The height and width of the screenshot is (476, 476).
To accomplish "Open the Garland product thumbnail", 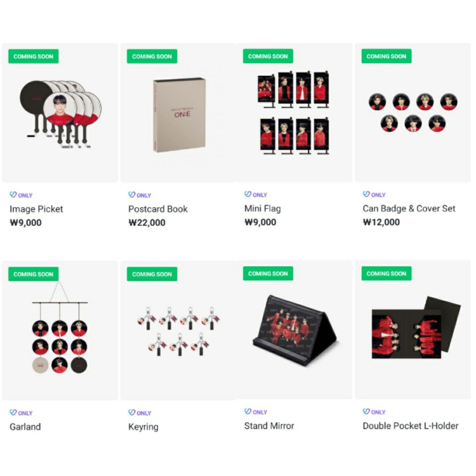I will [x=60, y=331].
